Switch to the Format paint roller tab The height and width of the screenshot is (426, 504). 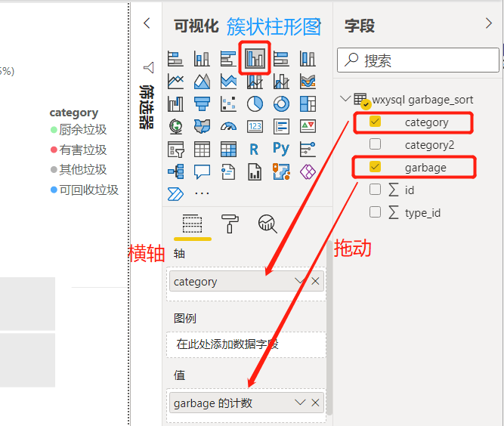point(230,224)
